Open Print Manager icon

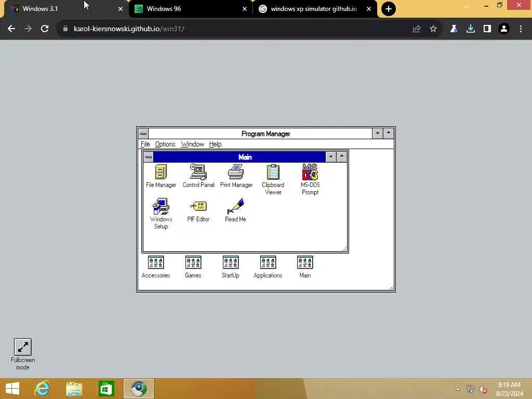[x=236, y=176]
